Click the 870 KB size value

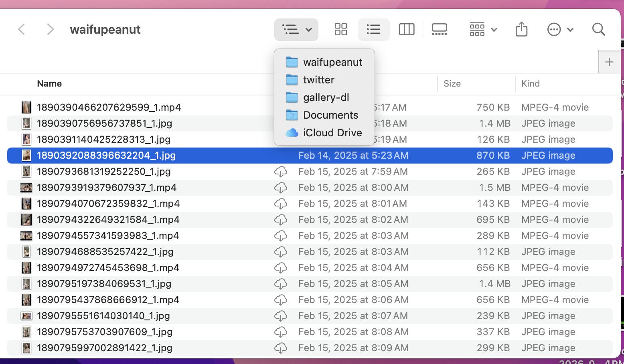click(x=493, y=156)
